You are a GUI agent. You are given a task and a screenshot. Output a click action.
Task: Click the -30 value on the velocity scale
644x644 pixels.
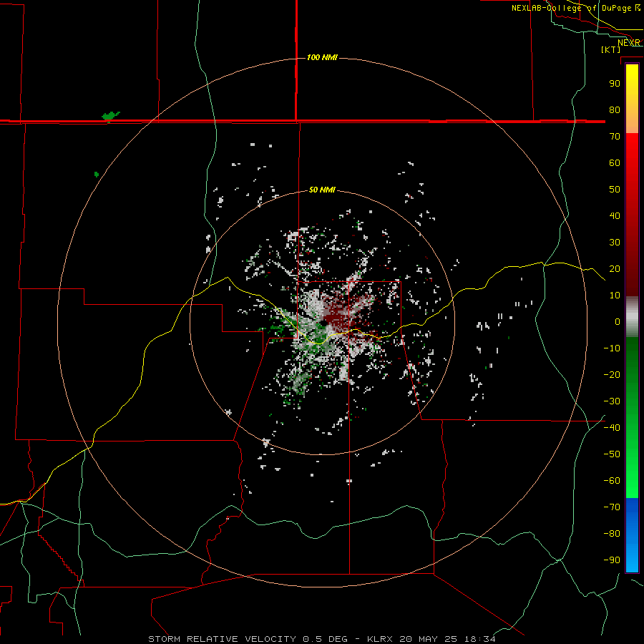(x=612, y=401)
